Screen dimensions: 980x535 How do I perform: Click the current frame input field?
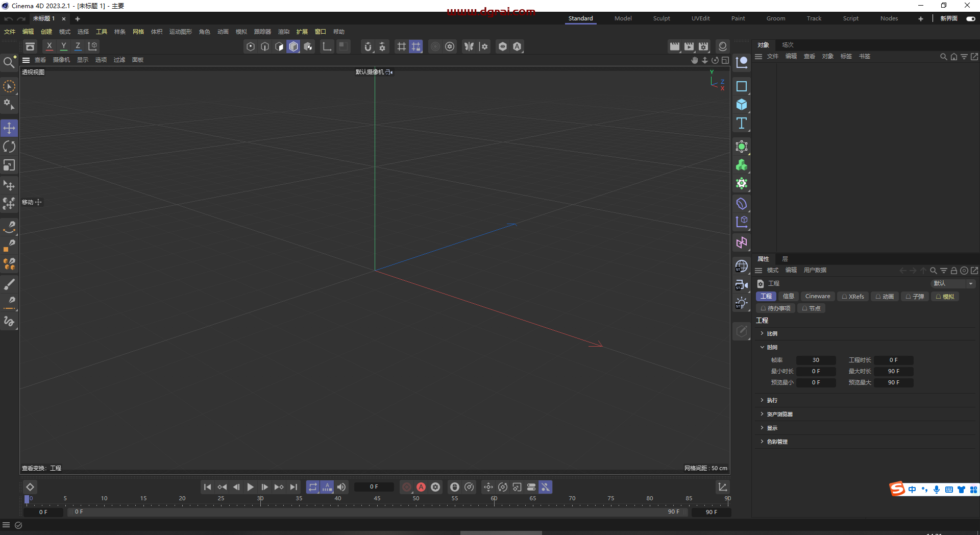(374, 487)
